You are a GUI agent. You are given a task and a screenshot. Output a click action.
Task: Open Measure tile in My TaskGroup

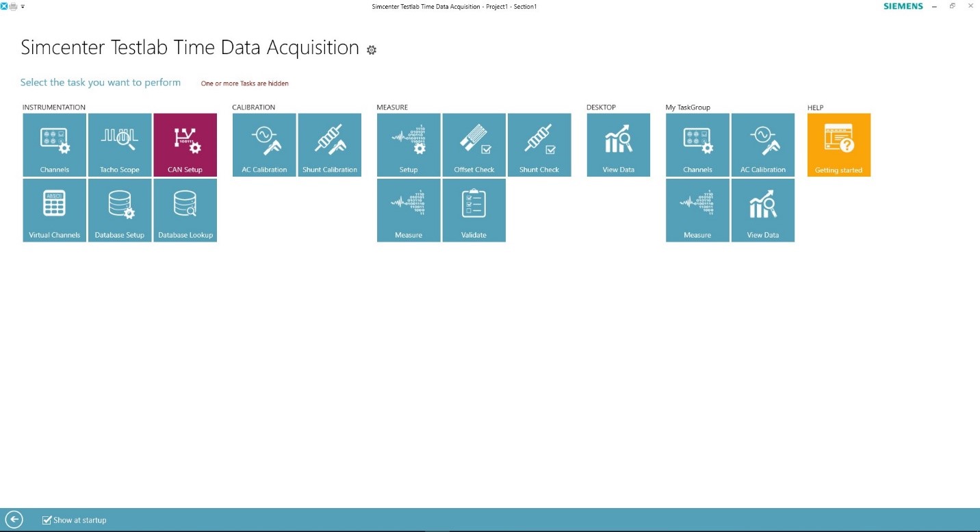click(x=697, y=210)
